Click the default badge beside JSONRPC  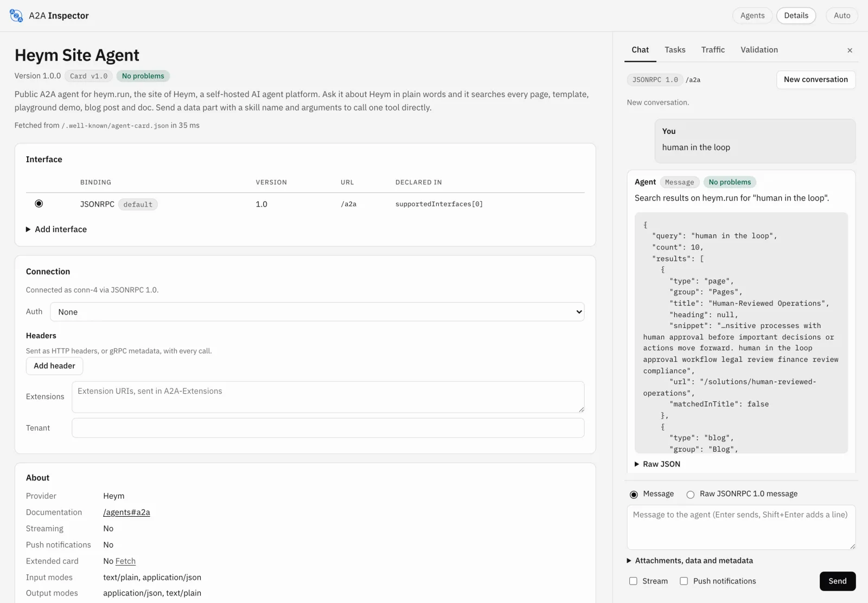pos(138,204)
